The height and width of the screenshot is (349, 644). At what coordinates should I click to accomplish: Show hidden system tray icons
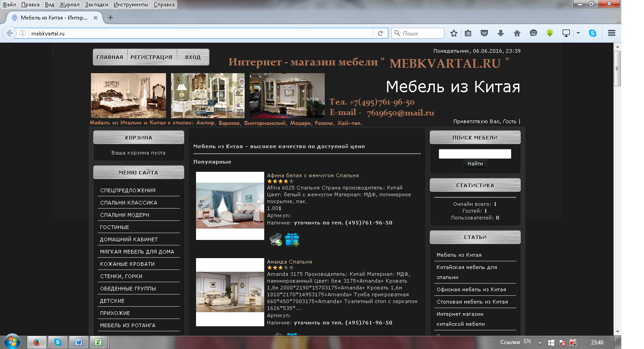tap(540, 342)
